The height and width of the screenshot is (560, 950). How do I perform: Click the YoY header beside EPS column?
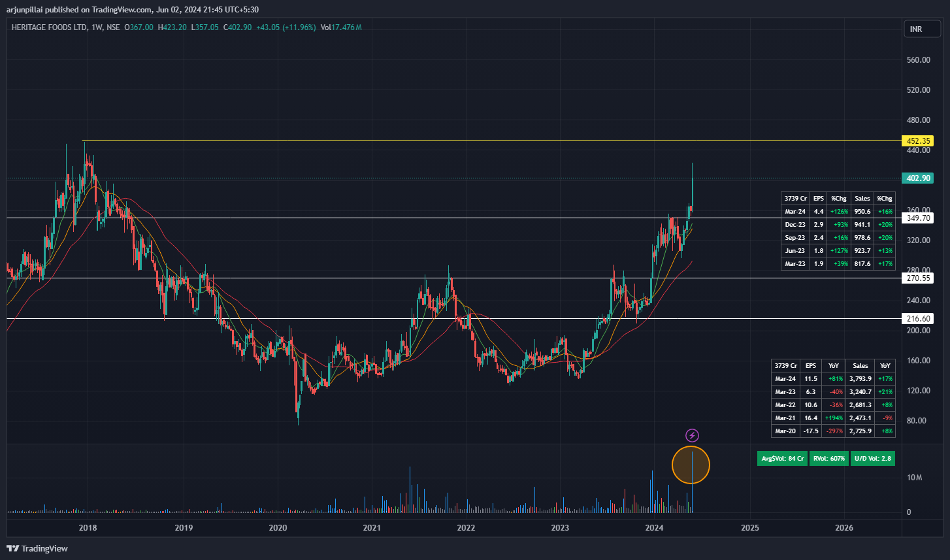click(834, 366)
